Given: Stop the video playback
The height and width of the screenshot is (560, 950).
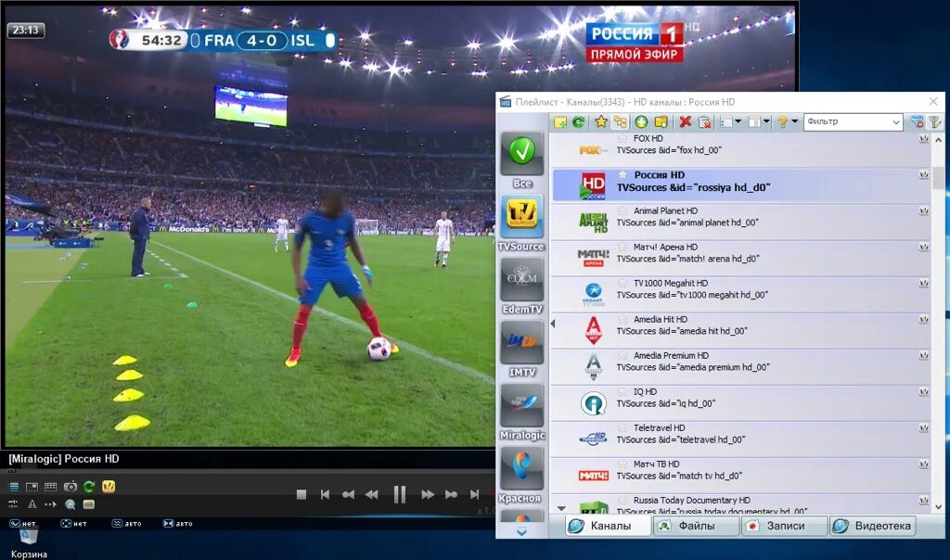Looking at the screenshot, I should 302,494.
